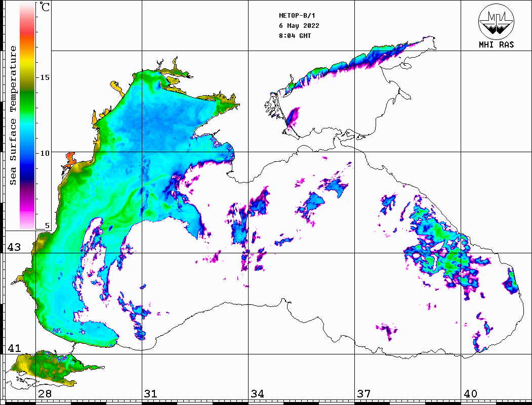Click the 15 tick label on the color scale
Screen dimensions: 532x405
(x=45, y=77)
